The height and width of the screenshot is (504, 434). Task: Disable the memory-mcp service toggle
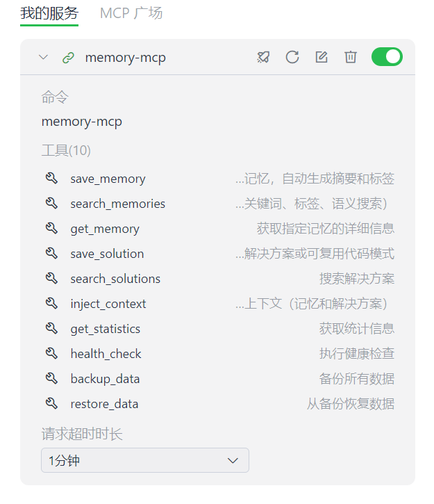pyautogui.click(x=387, y=57)
